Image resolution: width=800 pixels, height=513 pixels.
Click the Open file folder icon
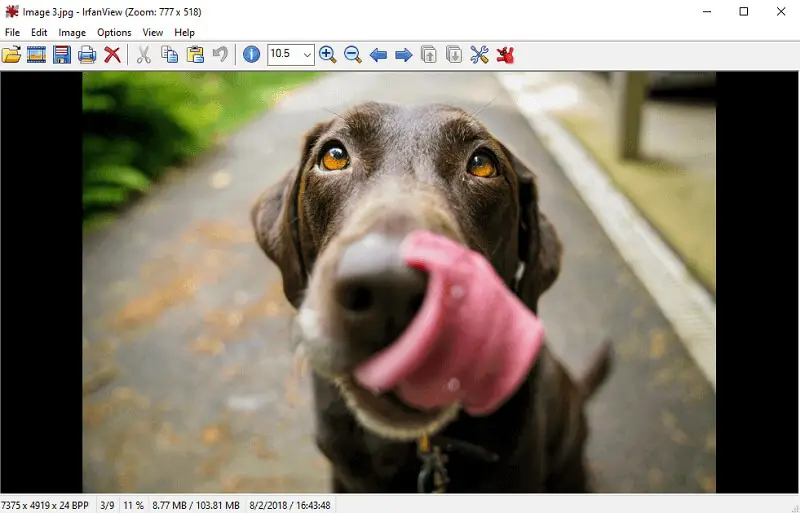11,55
